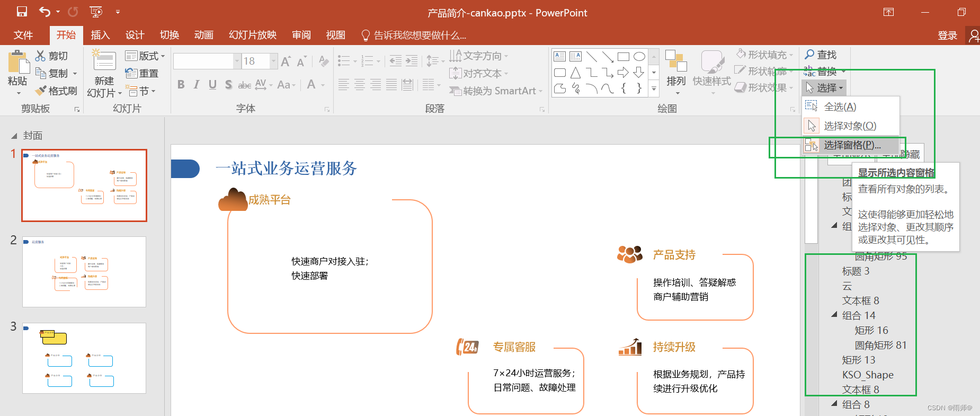Switch to the 插入 (Insert) tab
The height and width of the screenshot is (416, 980).
[x=100, y=35]
